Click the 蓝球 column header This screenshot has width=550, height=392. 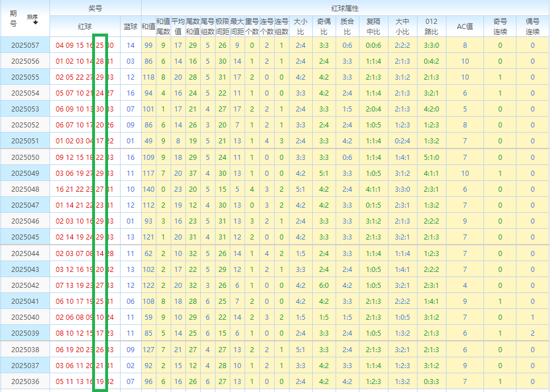pos(130,26)
